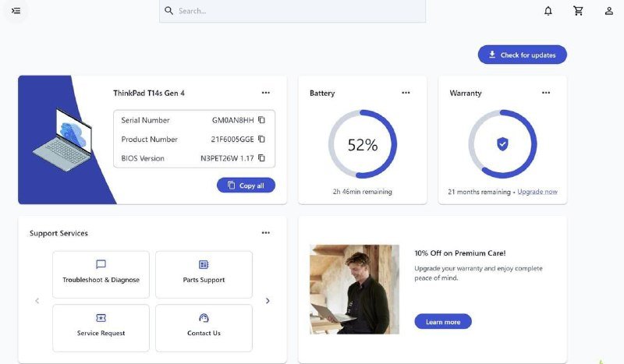Expand ThinkPad T14s Gen 4 card options menu

[x=266, y=93]
